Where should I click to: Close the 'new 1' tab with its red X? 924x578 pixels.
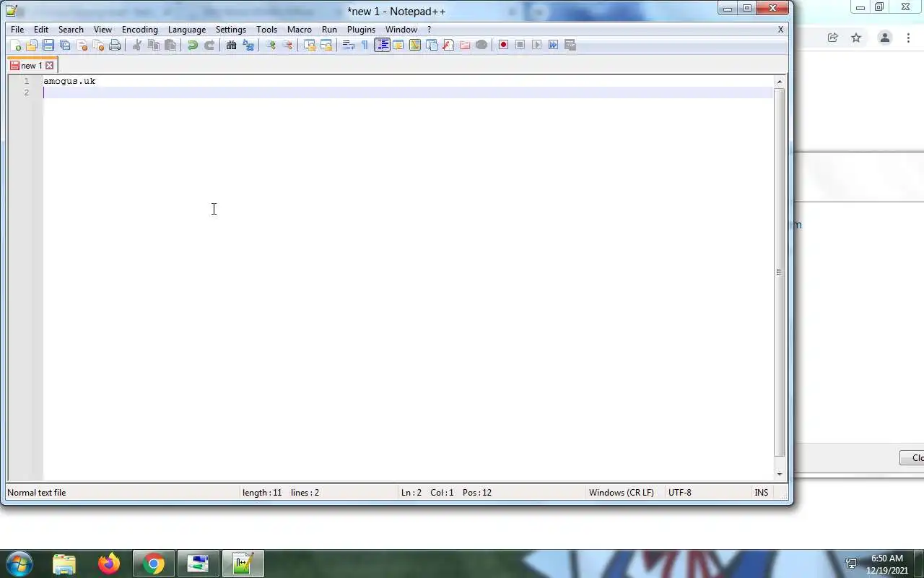click(50, 66)
